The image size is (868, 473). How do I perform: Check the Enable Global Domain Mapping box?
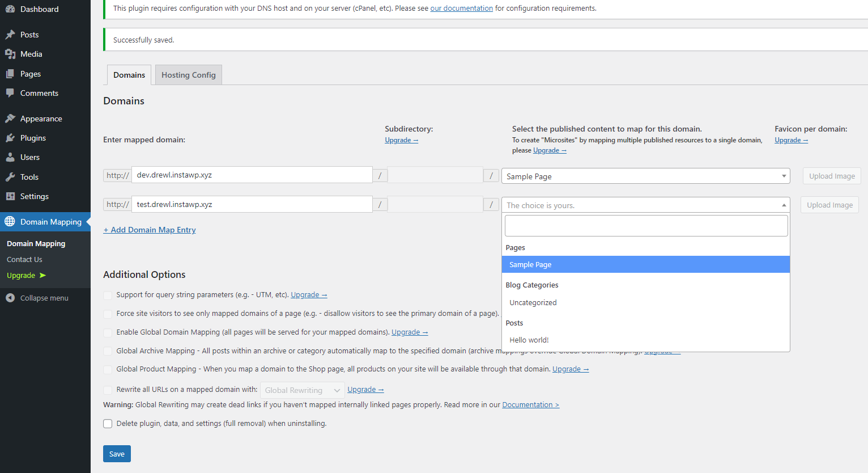coord(108,332)
